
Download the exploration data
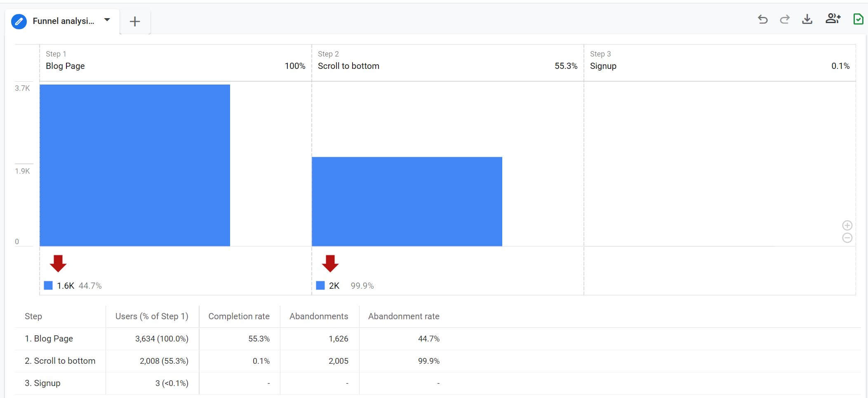click(807, 19)
